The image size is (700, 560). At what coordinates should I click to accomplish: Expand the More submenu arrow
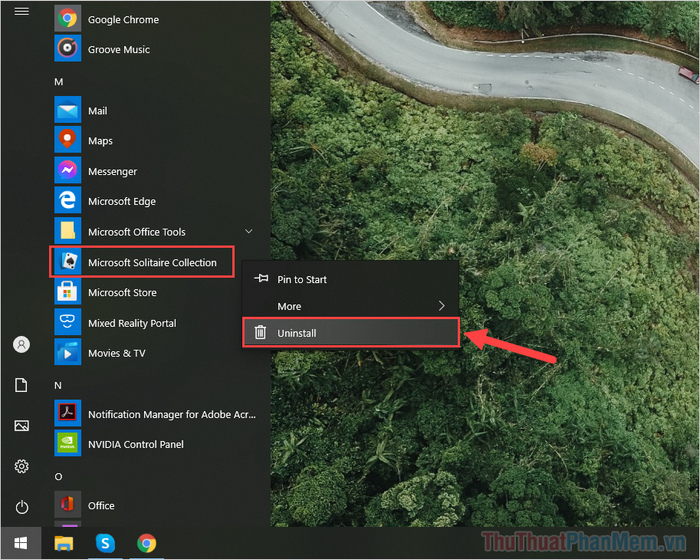(x=441, y=306)
